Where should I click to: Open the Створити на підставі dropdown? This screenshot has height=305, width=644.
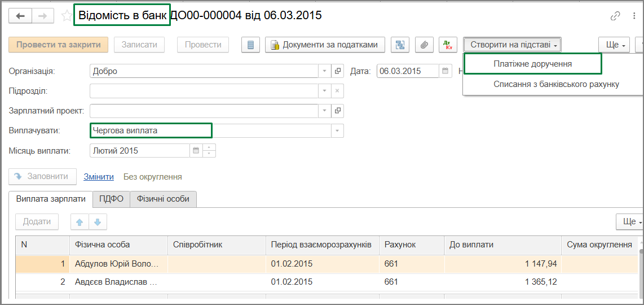513,45
